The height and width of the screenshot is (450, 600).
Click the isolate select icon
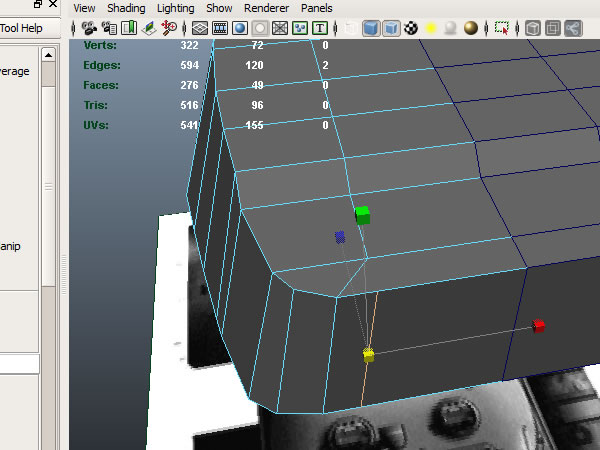(502, 28)
